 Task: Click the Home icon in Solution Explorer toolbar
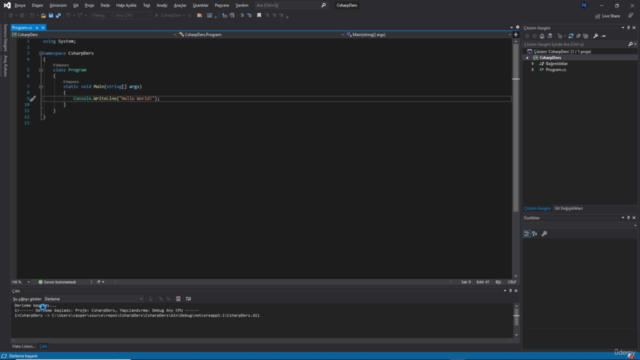click(x=542, y=36)
